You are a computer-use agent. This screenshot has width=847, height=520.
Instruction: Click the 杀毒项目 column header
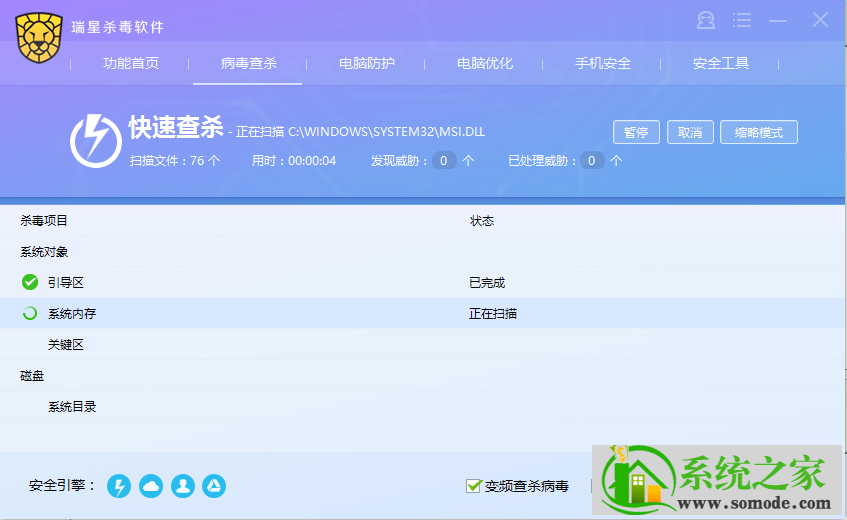click(x=44, y=220)
